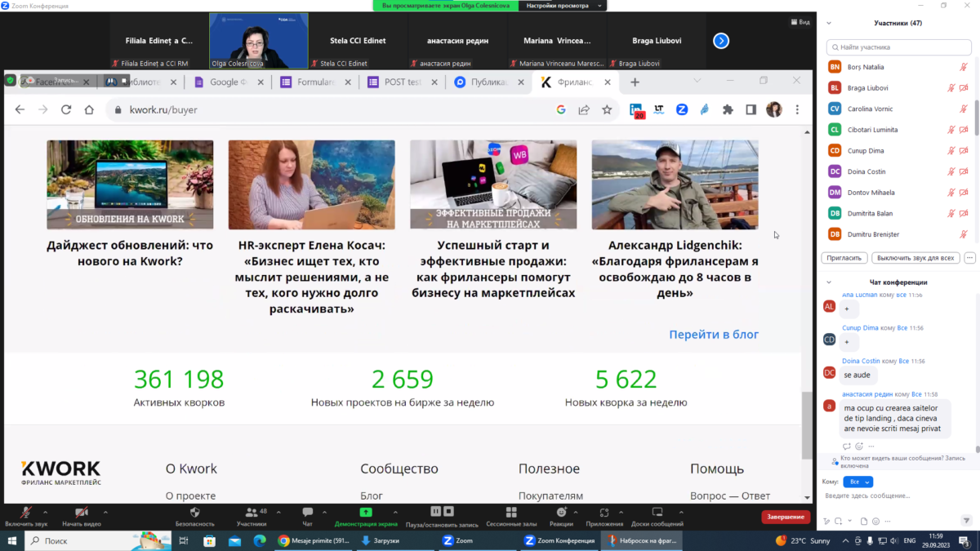Viewport: 980px width, 551px height.
Task: Open more options button beside Выключить звук для всех
Action: 969,258
